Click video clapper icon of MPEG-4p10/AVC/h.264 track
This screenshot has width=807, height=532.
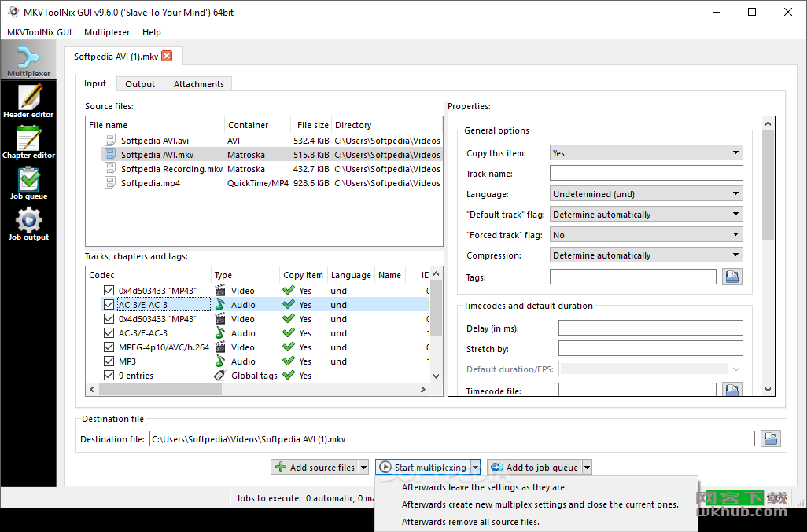pos(220,347)
